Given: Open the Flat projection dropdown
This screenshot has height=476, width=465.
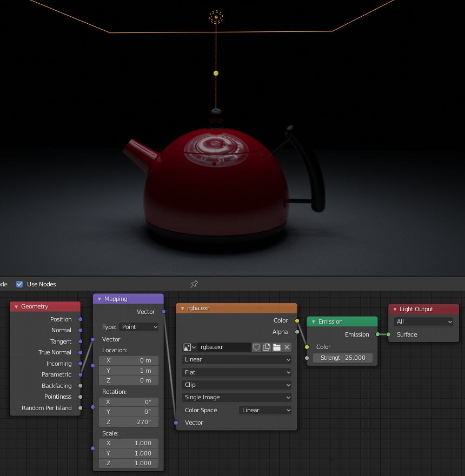Looking at the screenshot, I should [x=237, y=372].
